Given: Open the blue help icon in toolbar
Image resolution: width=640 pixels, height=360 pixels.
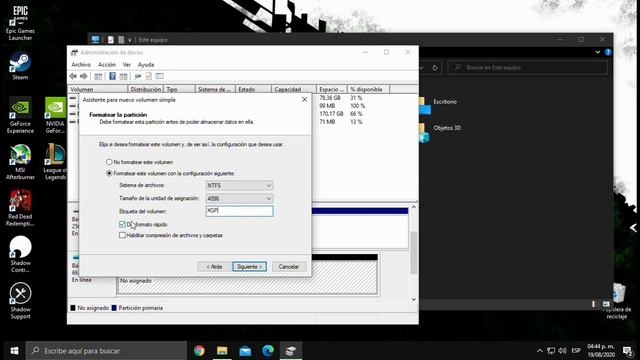Looking at the screenshot, I should (x=113, y=76).
